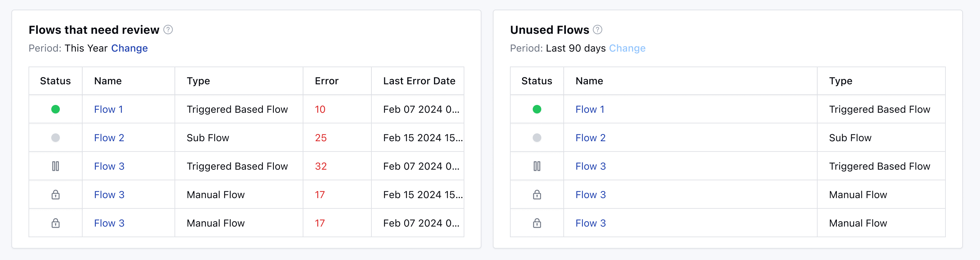Click paused status icon in Unused Flows table
Screen dimensions: 980x260
click(537, 166)
